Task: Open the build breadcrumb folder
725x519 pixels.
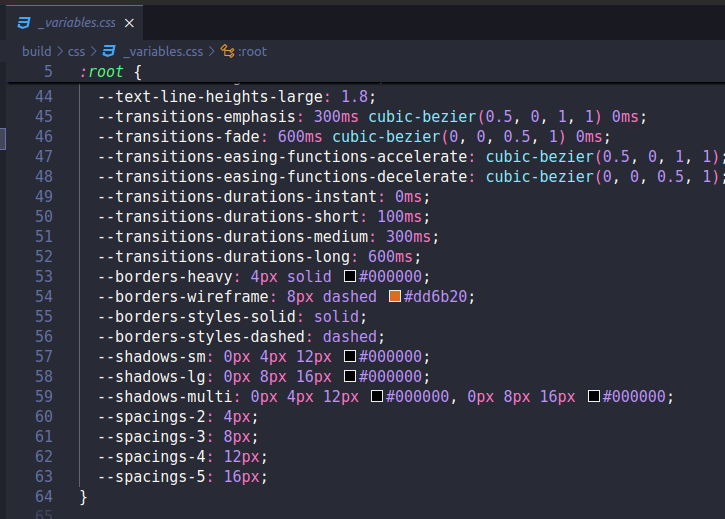Action: pos(37,51)
